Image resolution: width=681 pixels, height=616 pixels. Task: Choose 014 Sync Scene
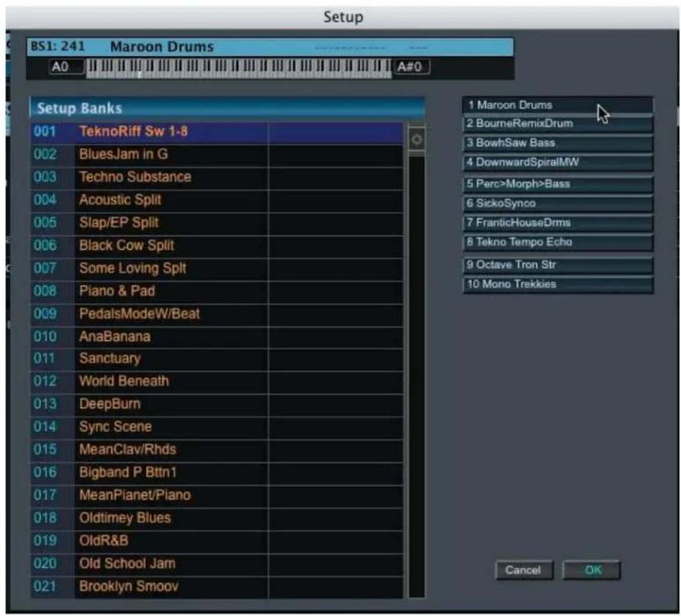[x=216, y=427]
